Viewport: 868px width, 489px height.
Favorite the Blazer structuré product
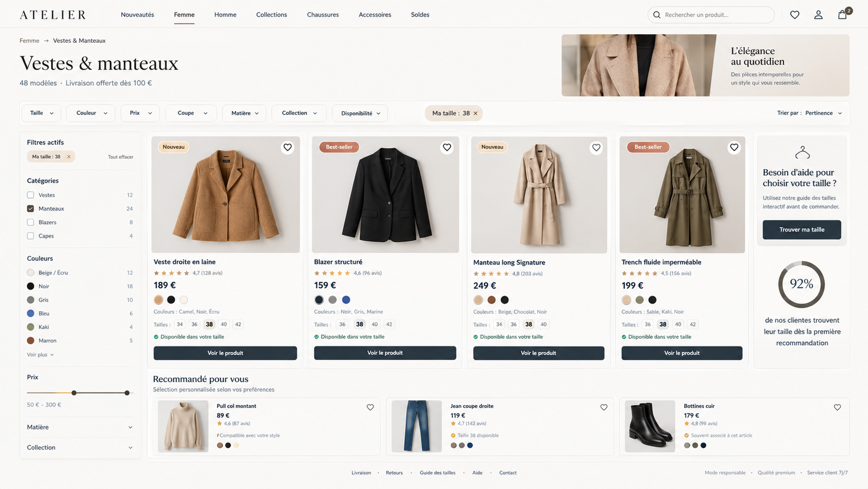(x=447, y=147)
